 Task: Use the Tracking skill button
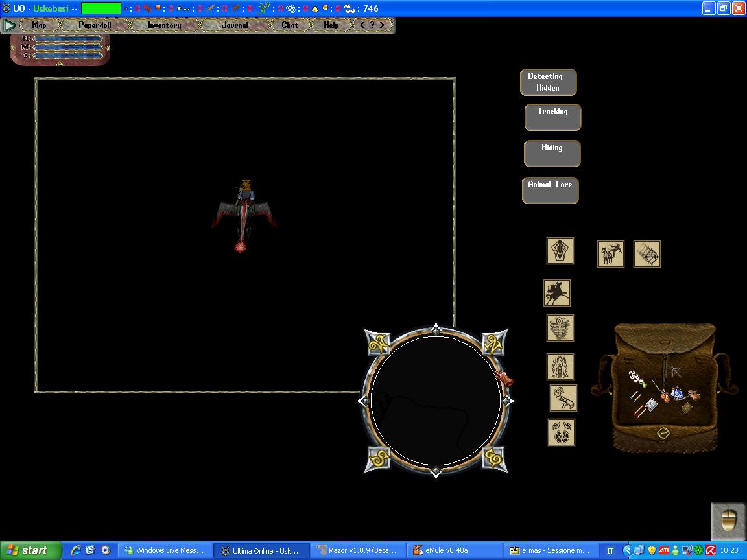(x=552, y=117)
